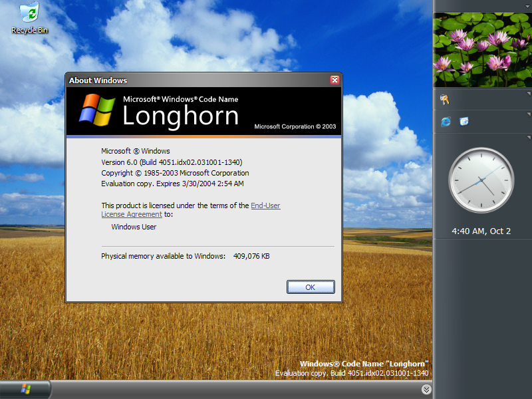The height and width of the screenshot is (399, 532).
Task: Launch Internet Explorer from the sidebar quick launch
Action: pyautogui.click(x=446, y=122)
